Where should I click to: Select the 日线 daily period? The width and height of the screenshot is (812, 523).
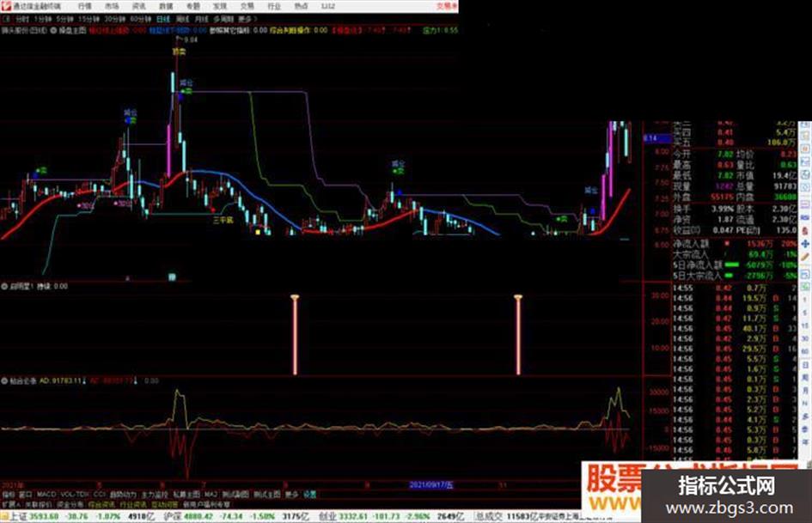(x=163, y=19)
